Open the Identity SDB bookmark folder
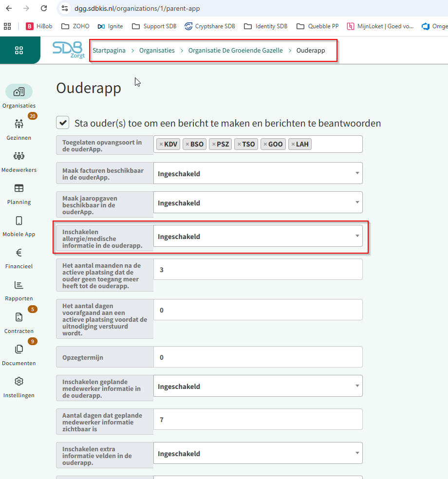This screenshot has width=448, height=479. [x=266, y=26]
